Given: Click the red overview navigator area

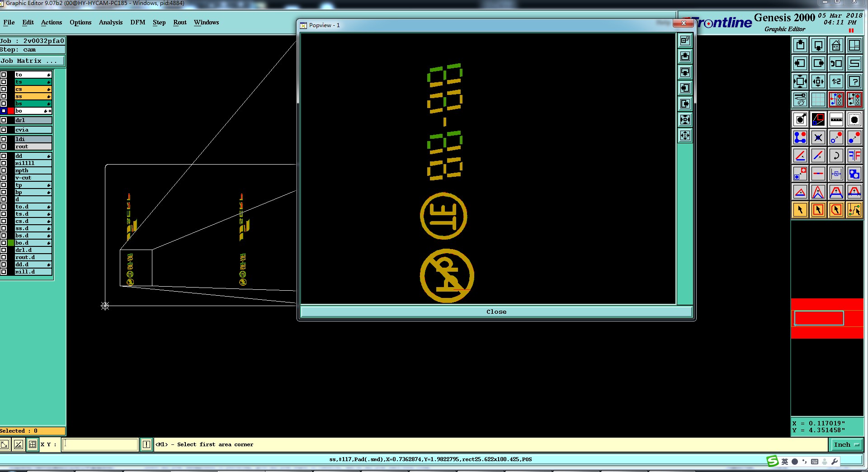Looking at the screenshot, I should (827, 318).
